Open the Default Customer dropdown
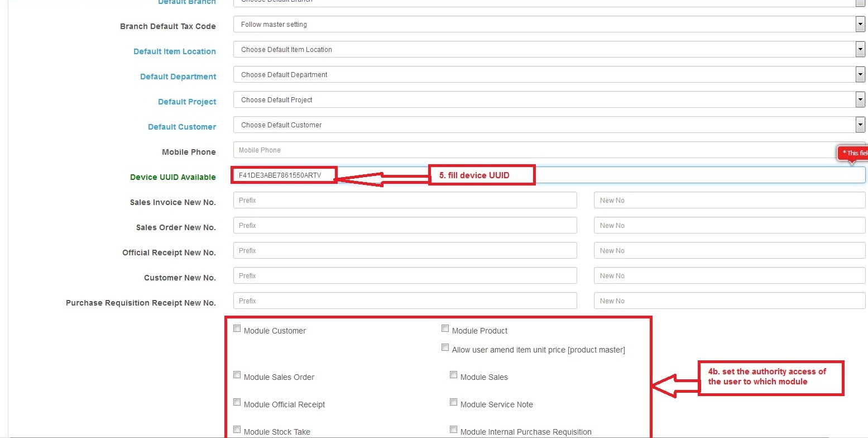This screenshot has width=868, height=438. [x=549, y=125]
